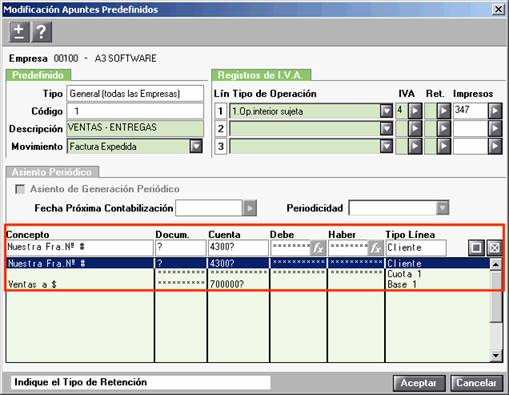This screenshot has height=395, width=509.
Task: Click IVA arrow button on line 1
Action: [x=415, y=111]
